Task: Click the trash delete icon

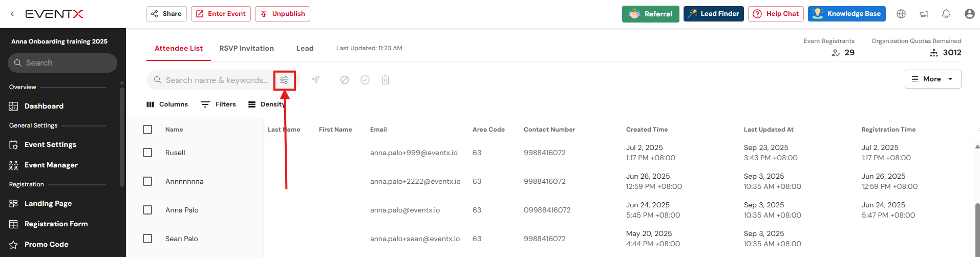Action: pos(386,80)
